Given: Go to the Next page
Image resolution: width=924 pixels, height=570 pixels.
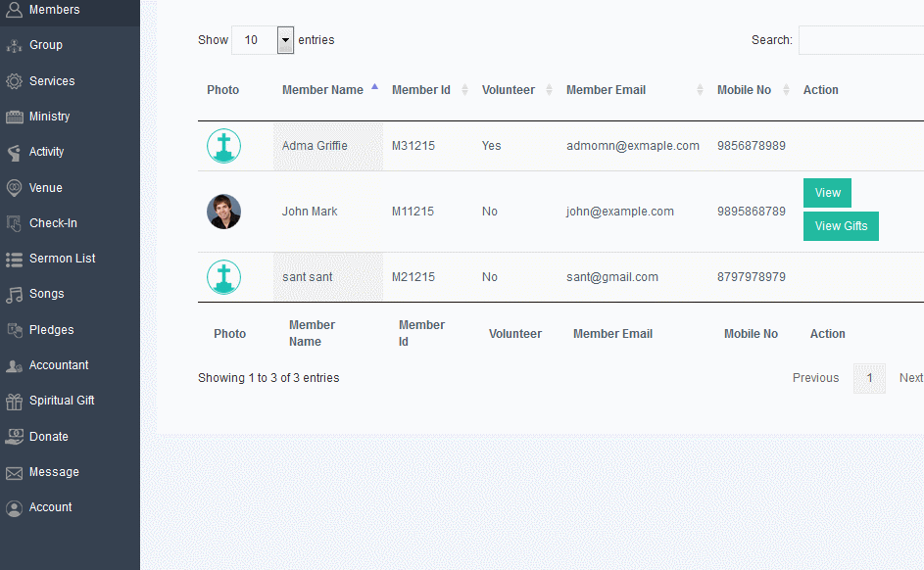Looking at the screenshot, I should [911, 377].
